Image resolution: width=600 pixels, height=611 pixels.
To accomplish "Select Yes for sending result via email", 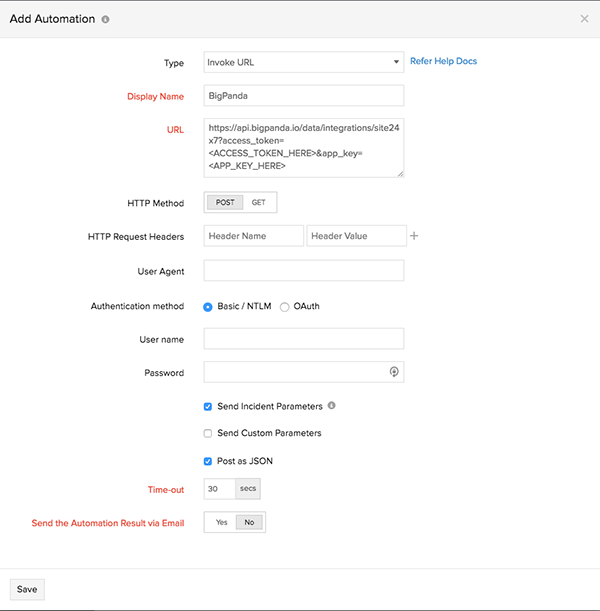I will [221, 522].
